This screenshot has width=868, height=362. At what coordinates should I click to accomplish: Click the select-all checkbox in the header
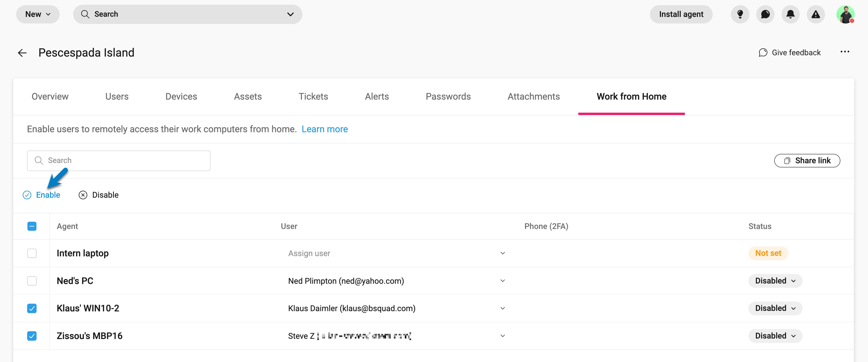pyautogui.click(x=32, y=226)
